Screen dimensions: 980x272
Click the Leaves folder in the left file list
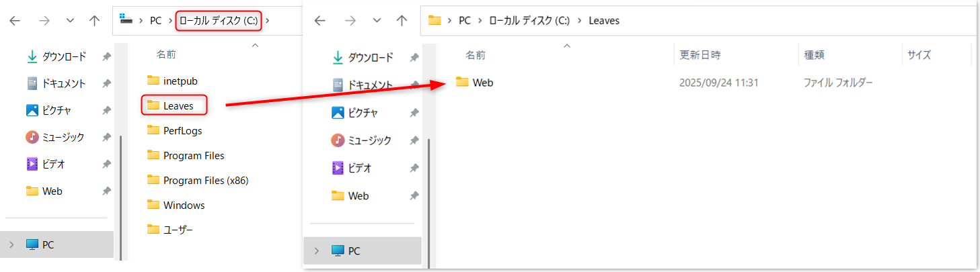pyautogui.click(x=178, y=105)
